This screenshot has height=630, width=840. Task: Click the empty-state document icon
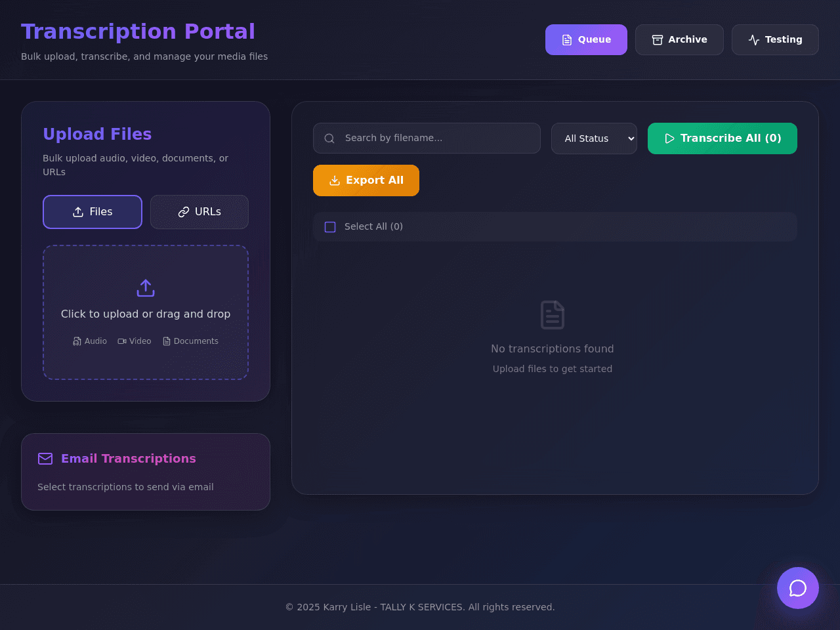(x=553, y=315)
